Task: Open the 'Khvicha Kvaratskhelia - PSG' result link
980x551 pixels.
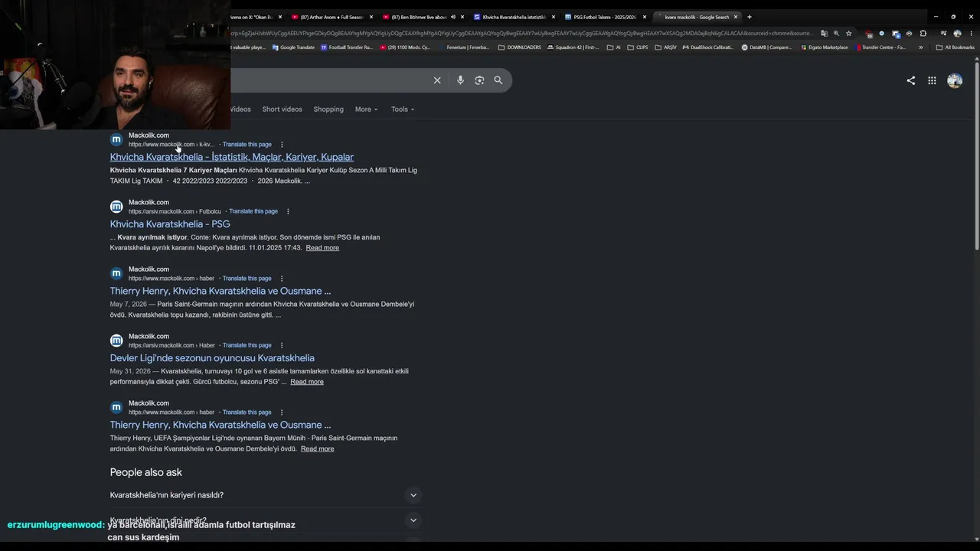Action: (x=170, y=224)
